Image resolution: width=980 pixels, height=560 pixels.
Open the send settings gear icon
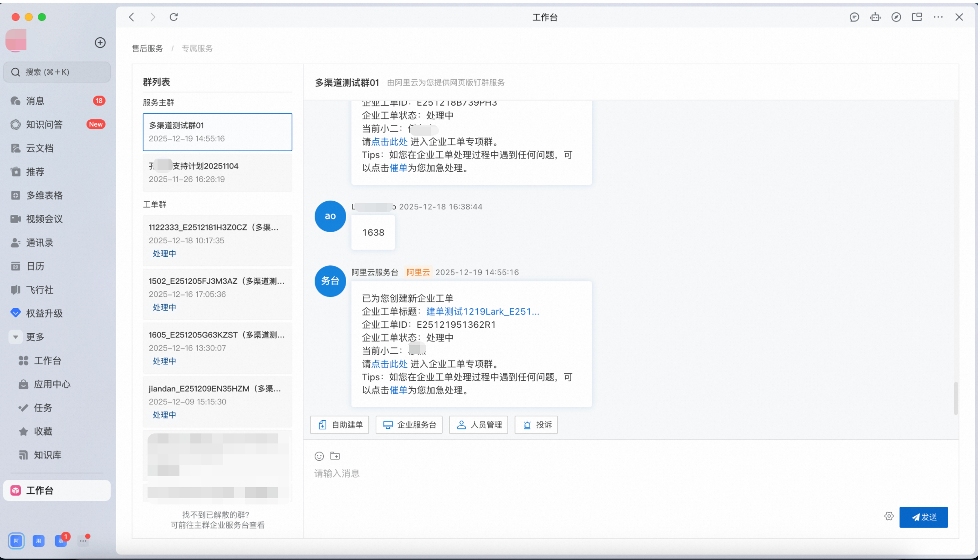(889, 516)
